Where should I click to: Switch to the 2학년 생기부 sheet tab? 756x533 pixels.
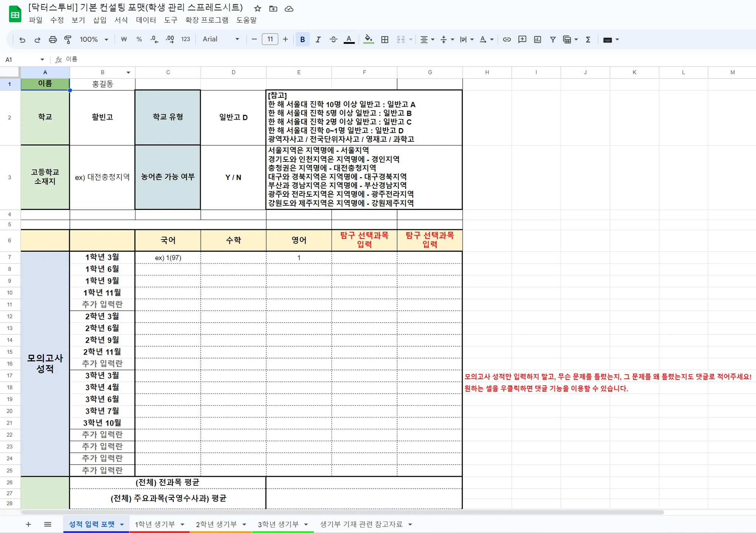(x=216, y=524)
